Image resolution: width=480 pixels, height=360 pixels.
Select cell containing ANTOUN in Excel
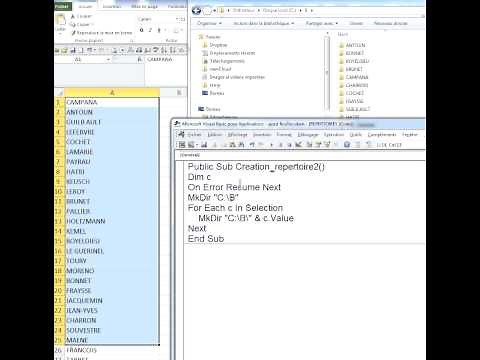[112, 112]
